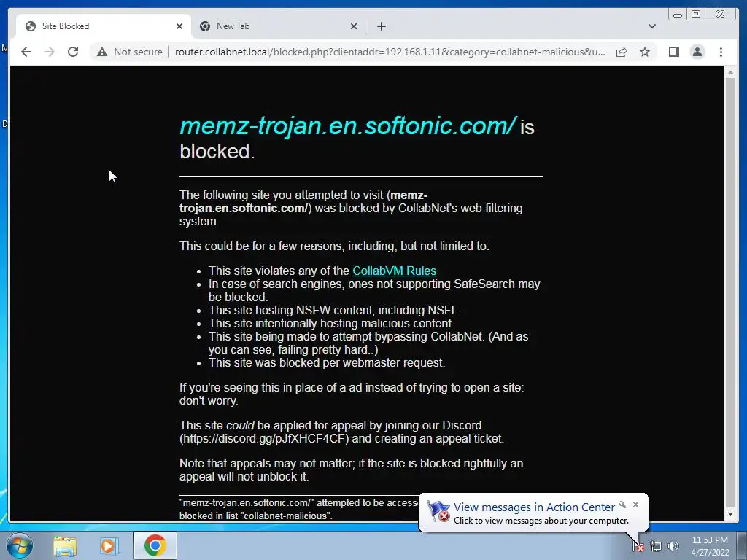Click the address bar URL
Screen dimensions: 747x560
[x=390, y=52]
